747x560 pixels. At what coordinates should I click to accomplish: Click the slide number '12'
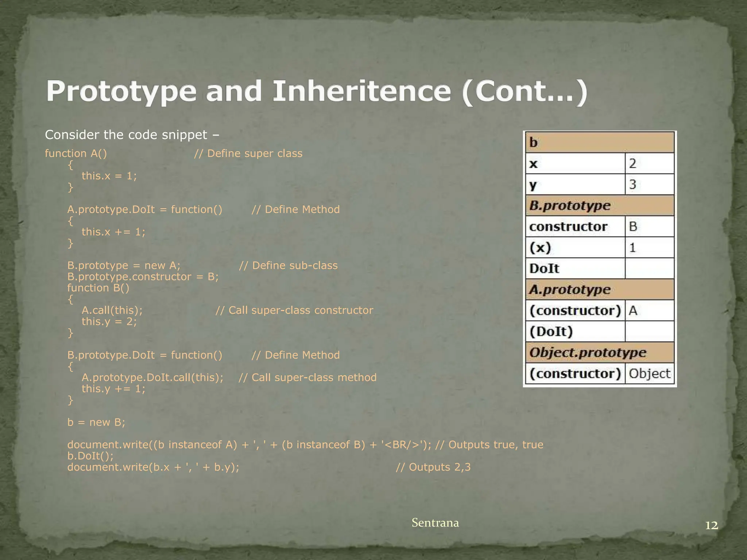coord(712,525)
